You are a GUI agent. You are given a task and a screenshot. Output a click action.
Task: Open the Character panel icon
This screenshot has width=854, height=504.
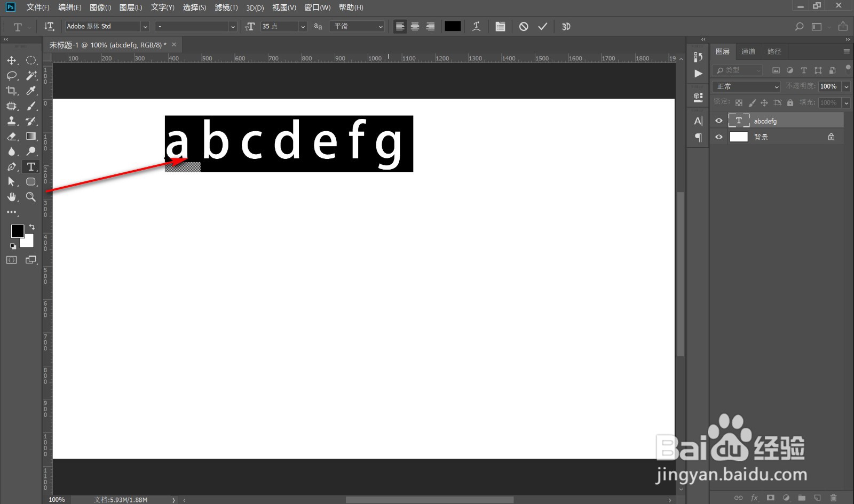tap(698, 121)
